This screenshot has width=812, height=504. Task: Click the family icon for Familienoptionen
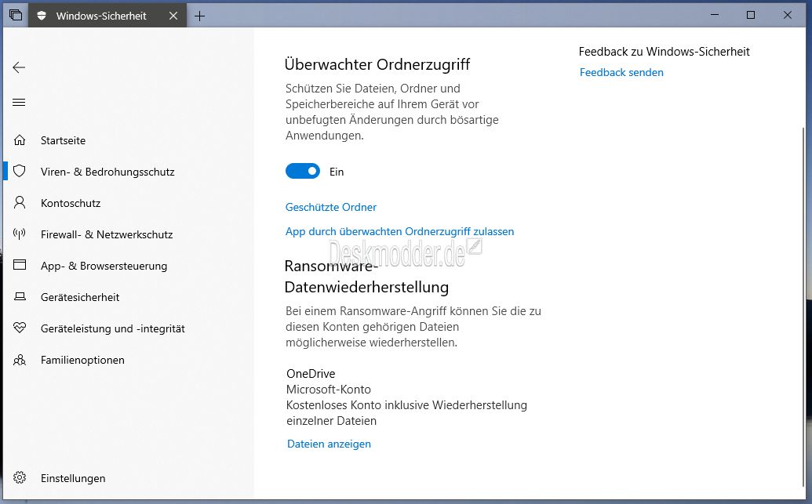pyautogui.click(x=20, y=360)
